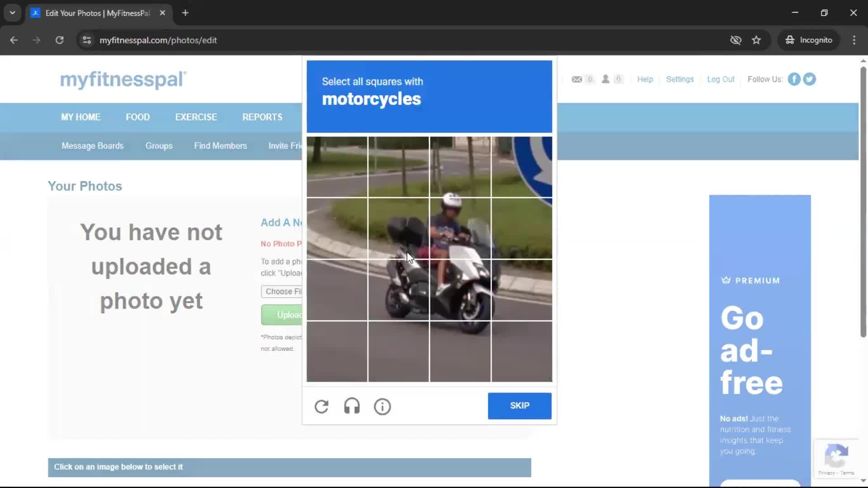
Task: Click the Log Out link
Action: (721, 79)
